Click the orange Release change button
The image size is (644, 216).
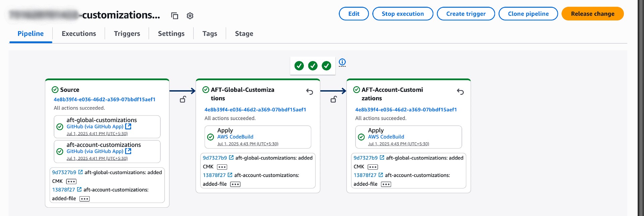593,14
